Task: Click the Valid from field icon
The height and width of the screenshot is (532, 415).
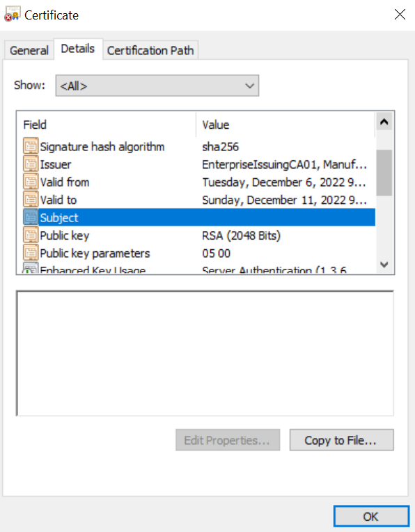Action: (31, 182)
